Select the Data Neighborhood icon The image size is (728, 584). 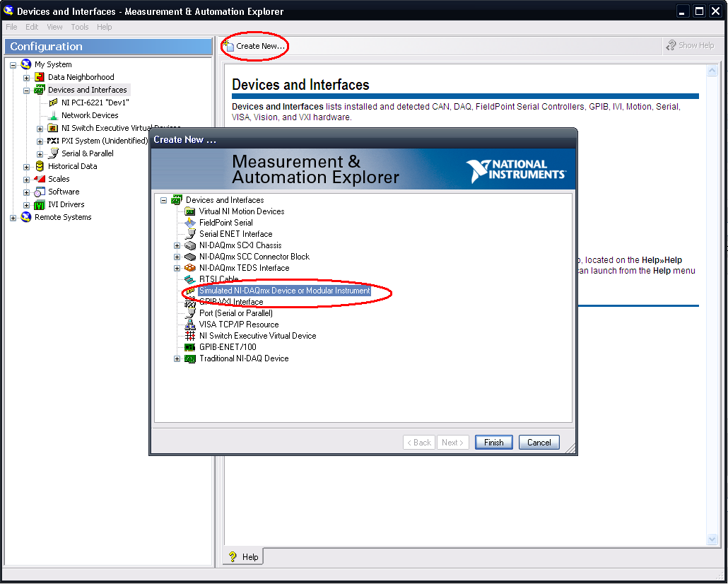point(40,77)
